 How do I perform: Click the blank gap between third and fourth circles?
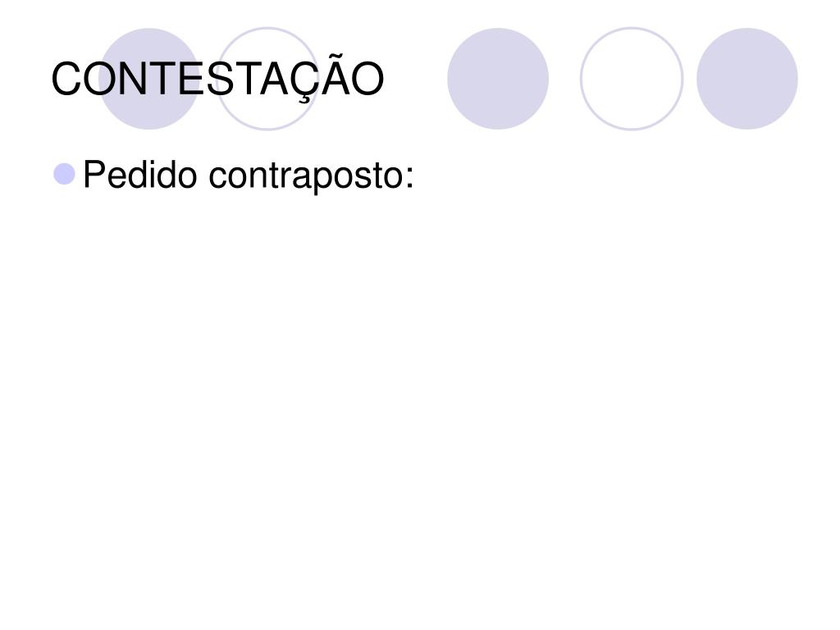[564, 79]
